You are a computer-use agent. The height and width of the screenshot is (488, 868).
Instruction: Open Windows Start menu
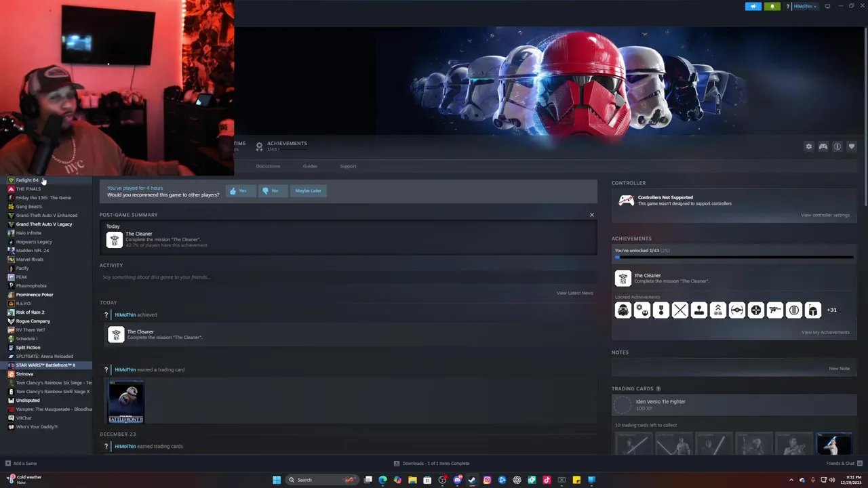(277, 480)
